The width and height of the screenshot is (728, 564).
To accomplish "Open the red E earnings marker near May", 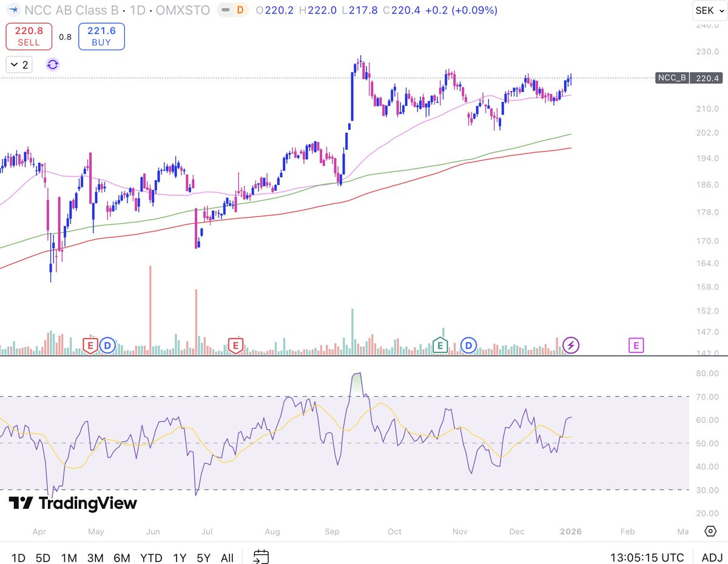I will click(90, 345).
